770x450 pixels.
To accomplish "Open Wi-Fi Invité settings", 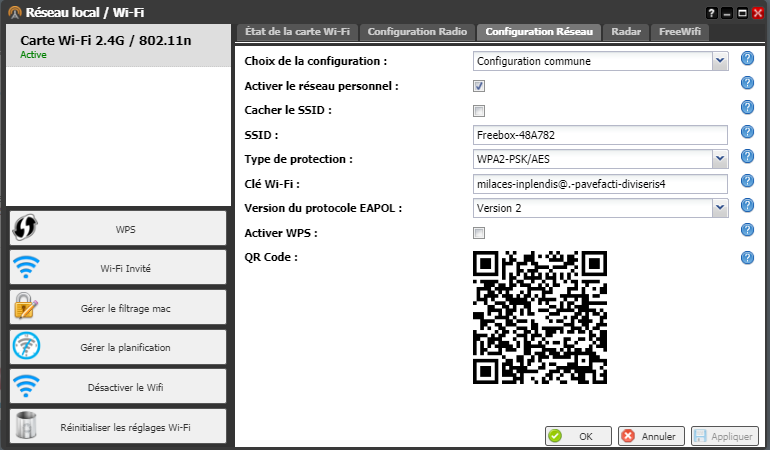I will tap(118, 267).
